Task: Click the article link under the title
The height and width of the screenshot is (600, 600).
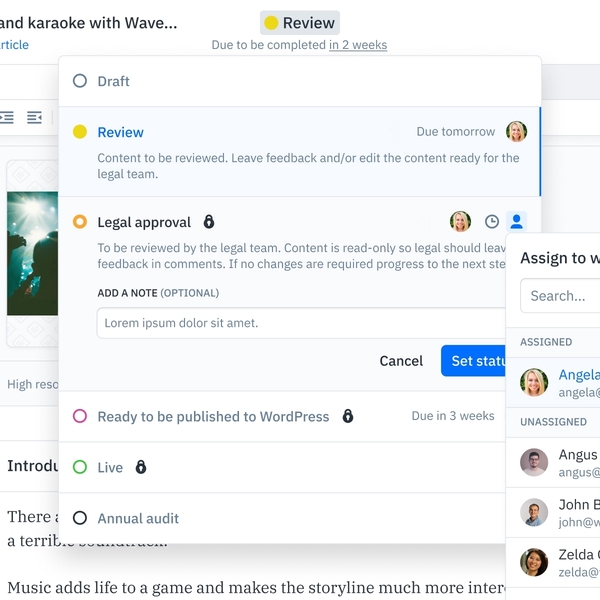Action: (x=14, y=45)
